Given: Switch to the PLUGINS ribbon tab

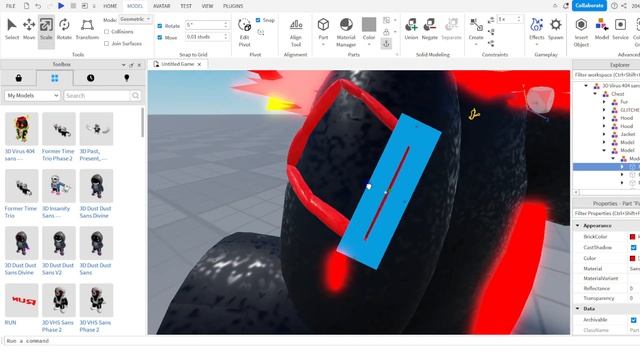Looking at the screenshot, I should [x=233, y=6].
